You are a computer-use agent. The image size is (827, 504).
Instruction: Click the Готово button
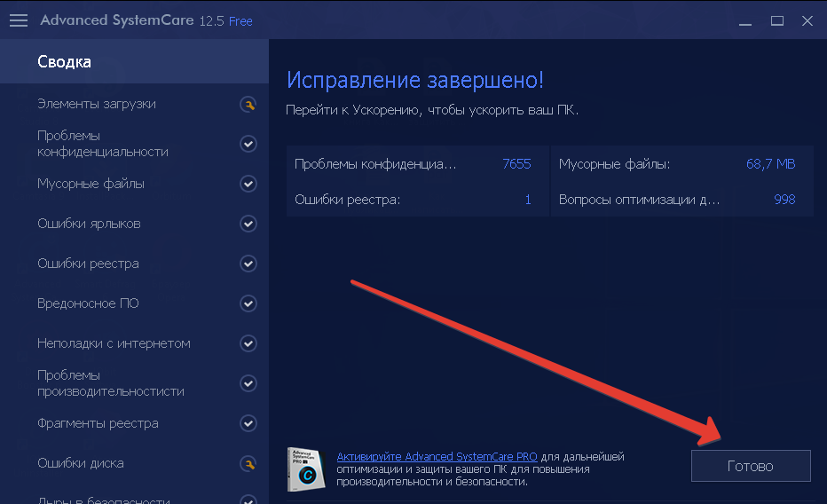tap(751, 466)
